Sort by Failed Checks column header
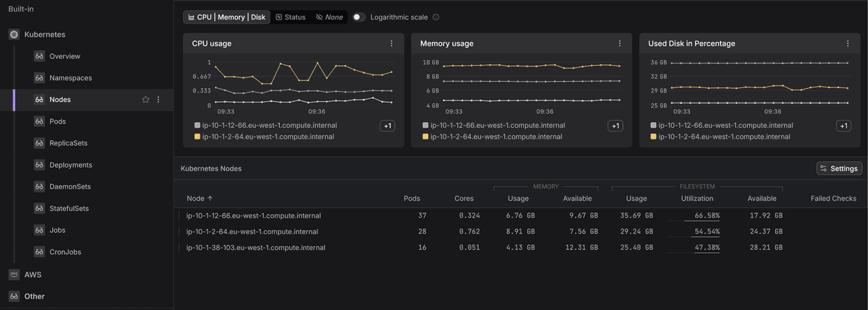Screen dimensions: 868x310 pyautogui.click(x=833, y=198)
